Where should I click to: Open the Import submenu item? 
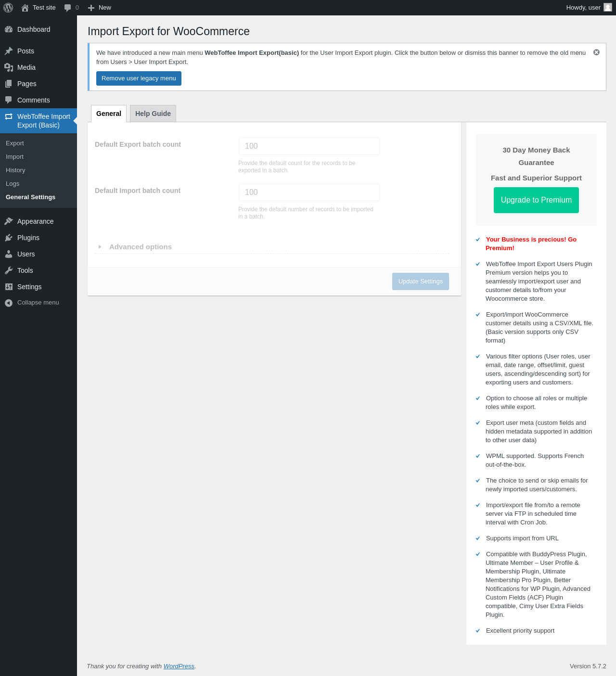pyautogui.click(x=15, y=157)
